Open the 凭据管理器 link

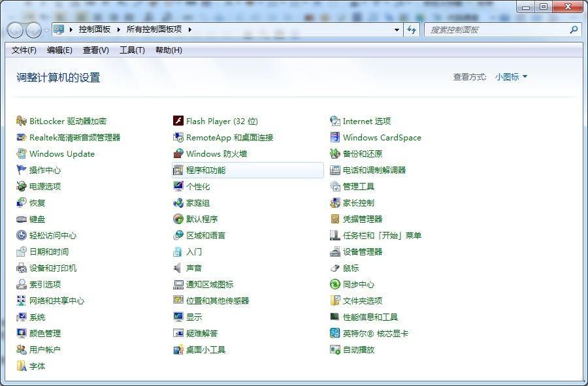click(x=363, y=219)
